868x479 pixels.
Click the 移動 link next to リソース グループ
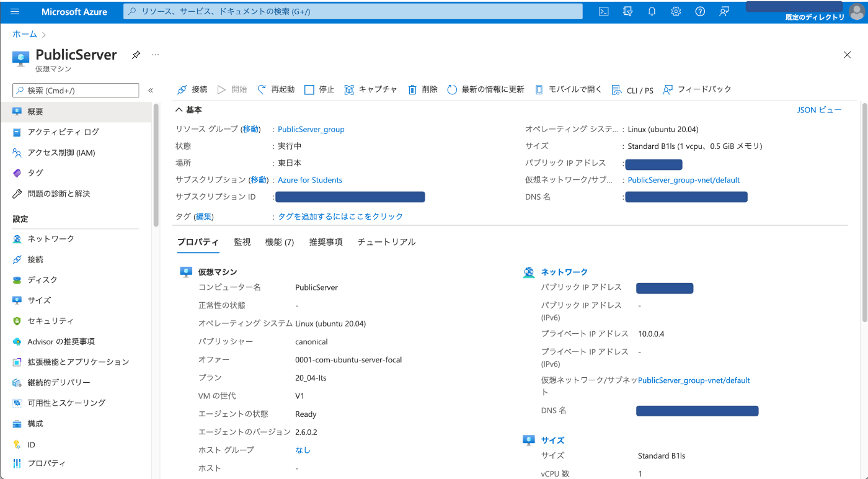click(x=250, y=129)
